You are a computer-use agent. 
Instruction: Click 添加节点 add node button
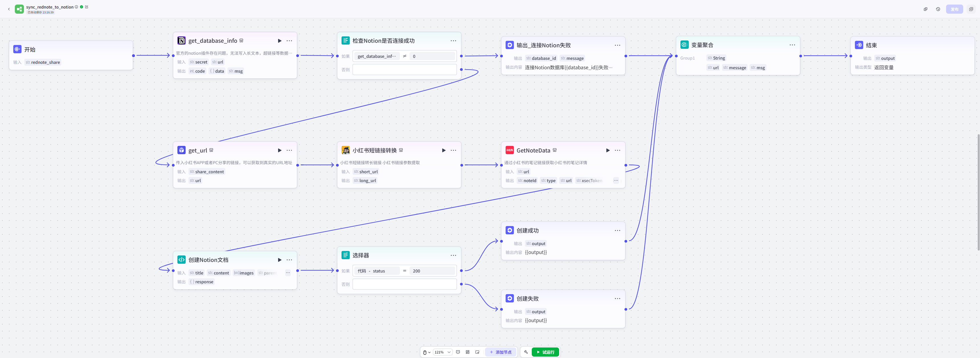501,352
